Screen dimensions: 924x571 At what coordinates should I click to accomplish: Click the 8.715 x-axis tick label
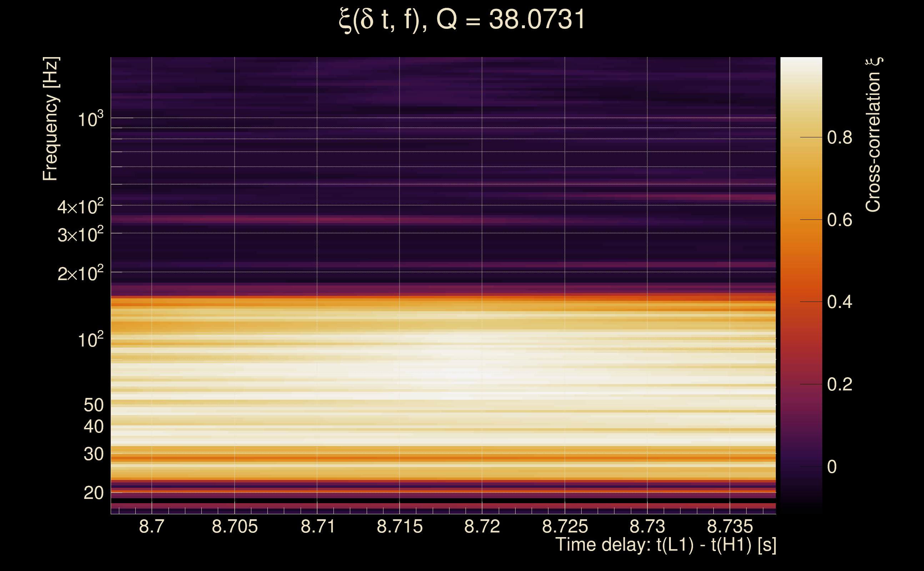tap(399, 526)
